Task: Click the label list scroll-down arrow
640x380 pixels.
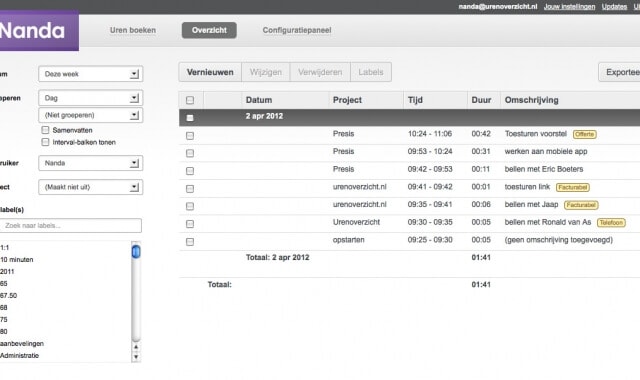Action: [136, 357]
